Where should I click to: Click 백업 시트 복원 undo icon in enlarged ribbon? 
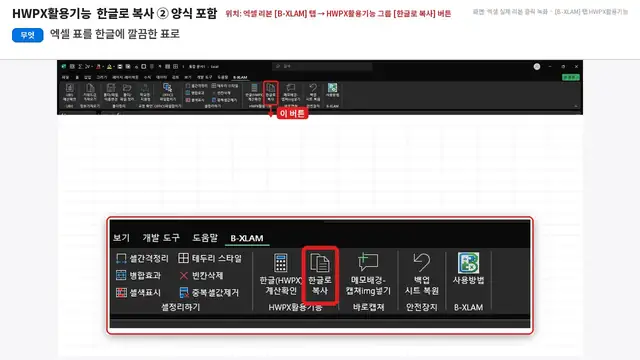tap(421, 262)
